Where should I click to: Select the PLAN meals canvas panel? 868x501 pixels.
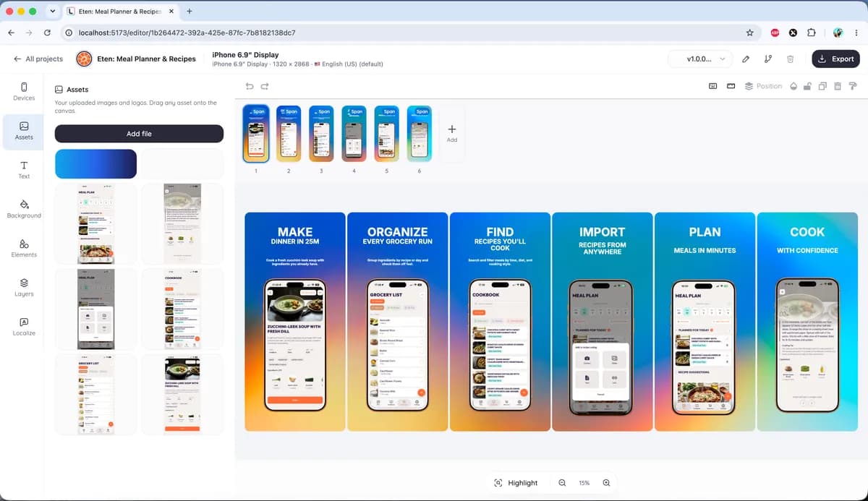(x=705, y=322)
